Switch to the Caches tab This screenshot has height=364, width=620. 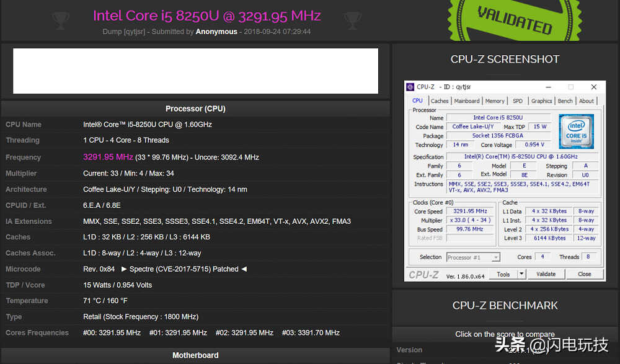(x=440, y=101)
